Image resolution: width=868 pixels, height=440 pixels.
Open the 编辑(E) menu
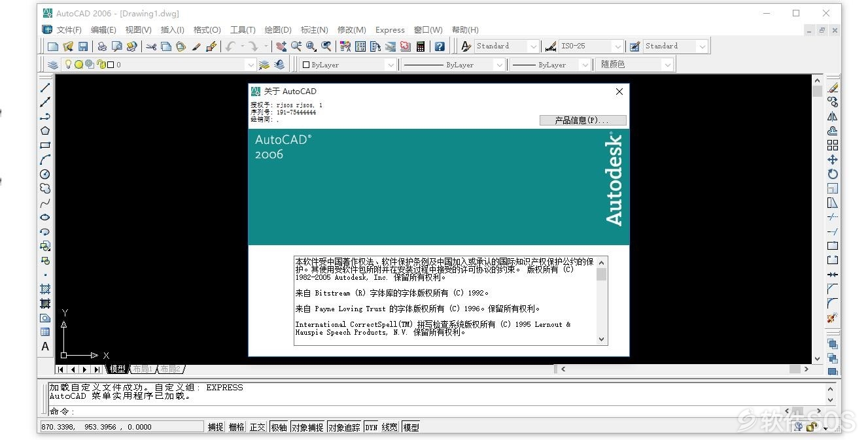pos(103,30)
